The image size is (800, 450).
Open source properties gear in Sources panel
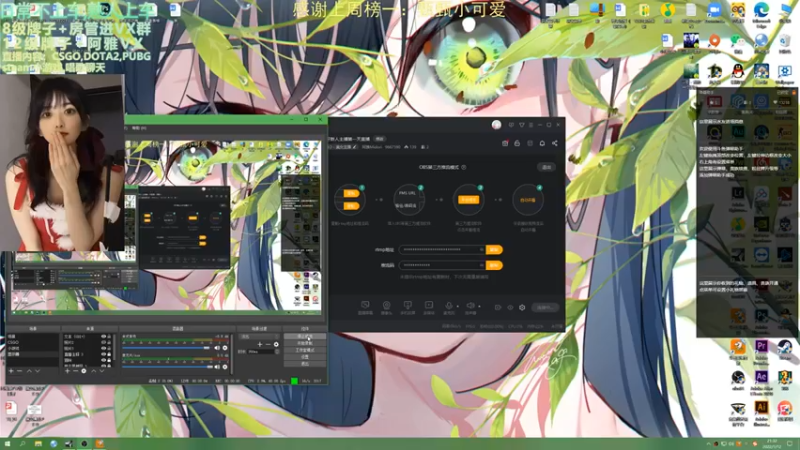84,371
